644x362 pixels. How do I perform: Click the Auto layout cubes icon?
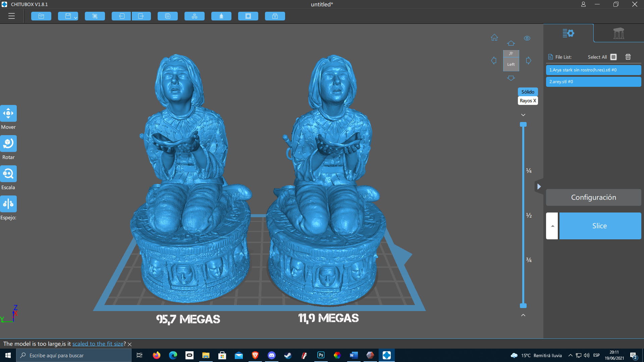coord(195,16)
